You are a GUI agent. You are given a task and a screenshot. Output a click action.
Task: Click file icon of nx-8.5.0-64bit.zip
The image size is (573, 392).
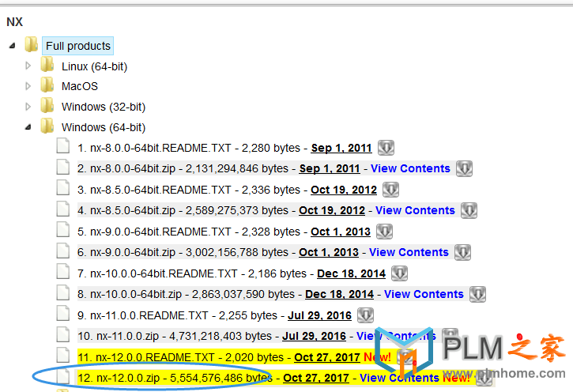point(63,209)
